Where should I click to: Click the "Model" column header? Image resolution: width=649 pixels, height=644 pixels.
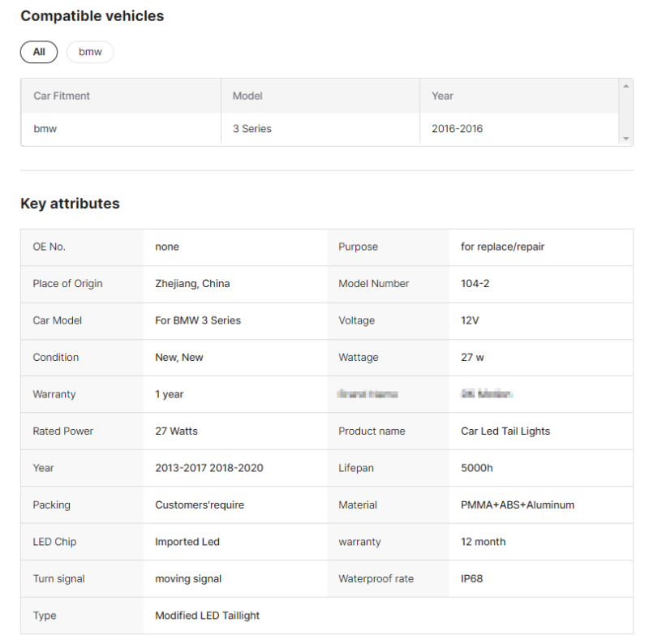click(248, 96)
